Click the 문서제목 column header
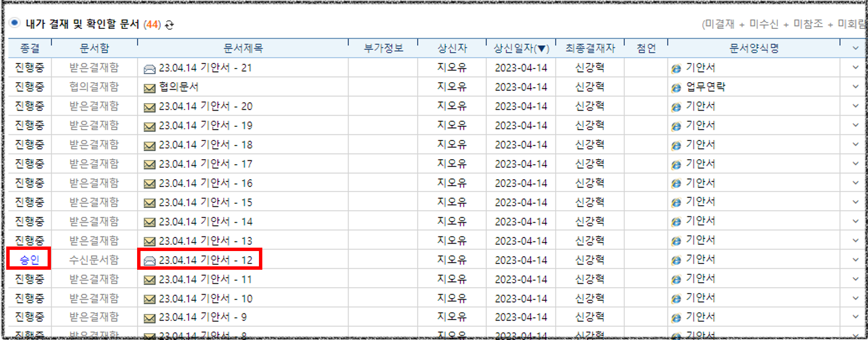The height and width of the screenshot is (340, 868). [x=243, y=48]
